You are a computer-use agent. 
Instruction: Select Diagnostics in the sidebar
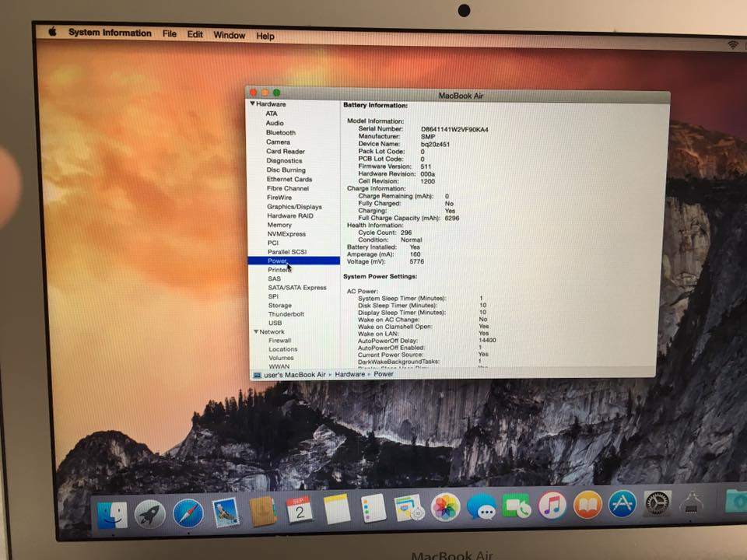click(x=285, y=161)
